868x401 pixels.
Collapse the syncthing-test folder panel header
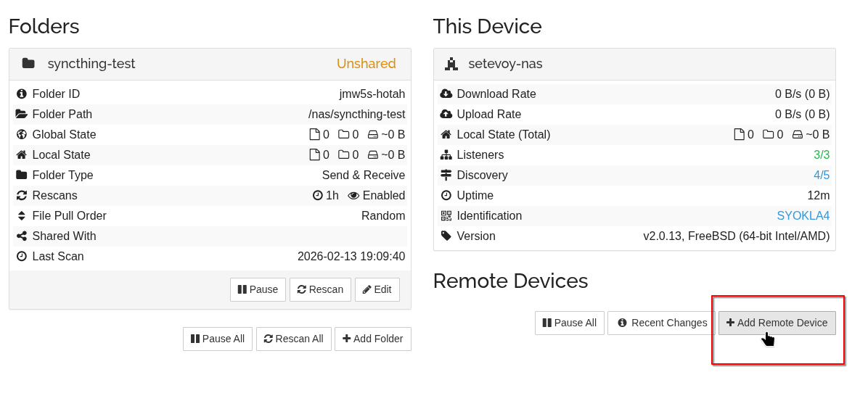point(210,64)
